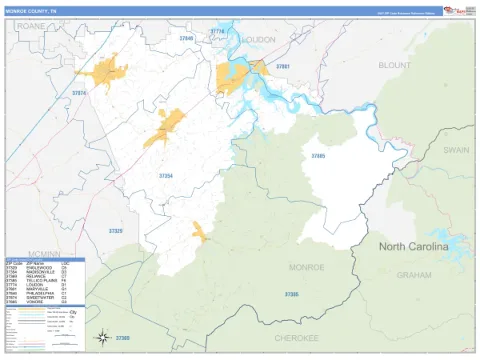480x360 pixels.
Task: Select SWEETWATER in the ZIP code table
Action: 40,298
